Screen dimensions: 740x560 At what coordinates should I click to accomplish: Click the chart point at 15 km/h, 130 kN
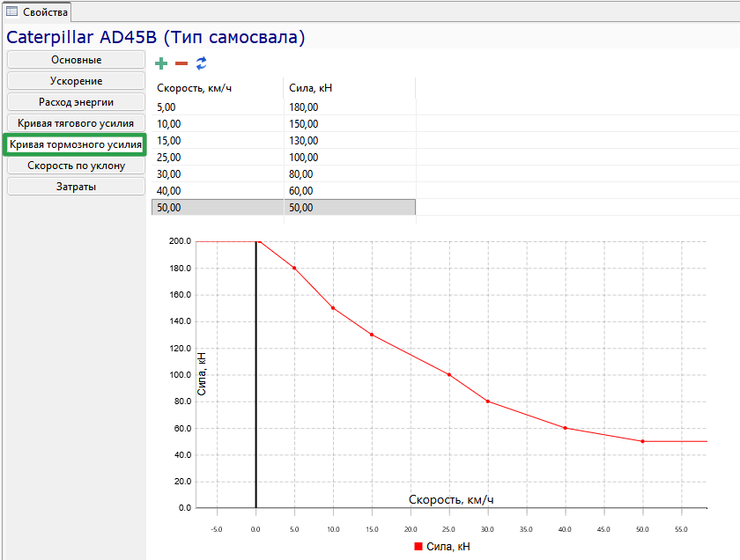click(x=372, y=335)
